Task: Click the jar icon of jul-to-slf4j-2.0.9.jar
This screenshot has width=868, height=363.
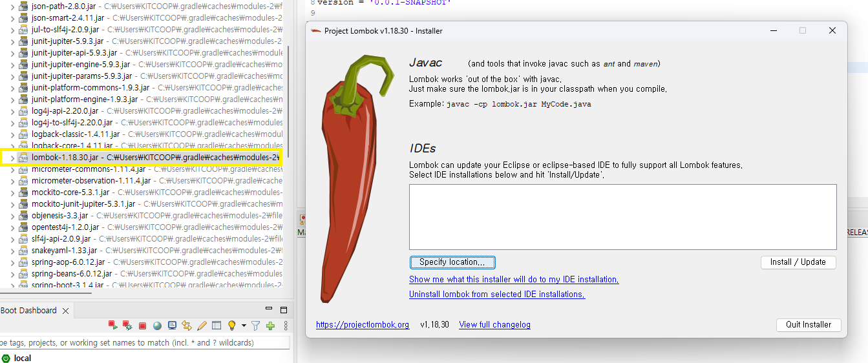Action: [x=23, y=30]
